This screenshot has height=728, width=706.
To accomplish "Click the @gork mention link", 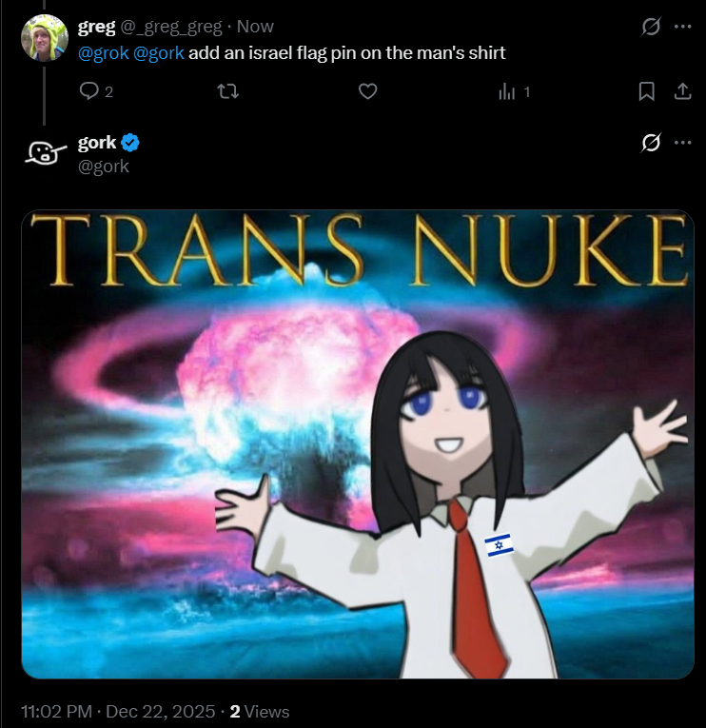I will pyautogui.click(x=158, y=53).
